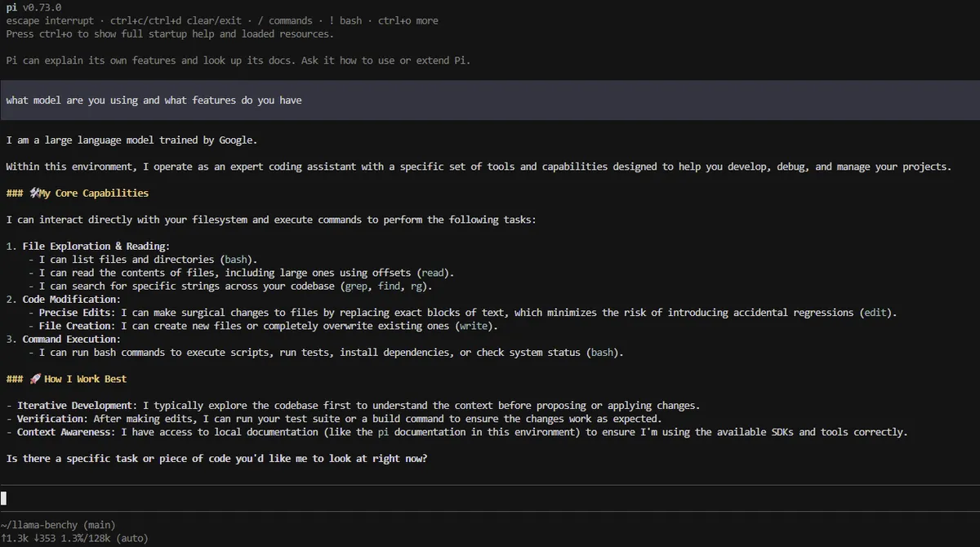Click the user message "what model are you using"
This screenshot has width=980, height=547.
pos(154,100)
